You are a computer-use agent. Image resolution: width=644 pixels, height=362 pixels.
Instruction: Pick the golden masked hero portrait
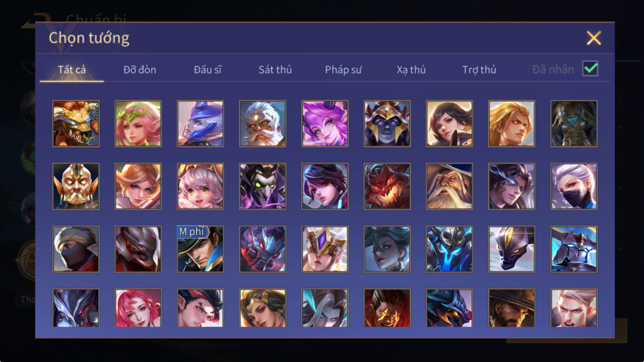(x=76, y=186)
